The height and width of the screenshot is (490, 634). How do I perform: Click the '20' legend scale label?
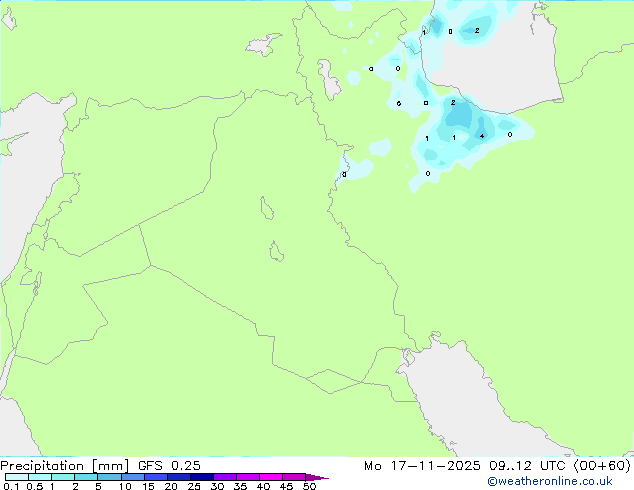coord(171,486)
